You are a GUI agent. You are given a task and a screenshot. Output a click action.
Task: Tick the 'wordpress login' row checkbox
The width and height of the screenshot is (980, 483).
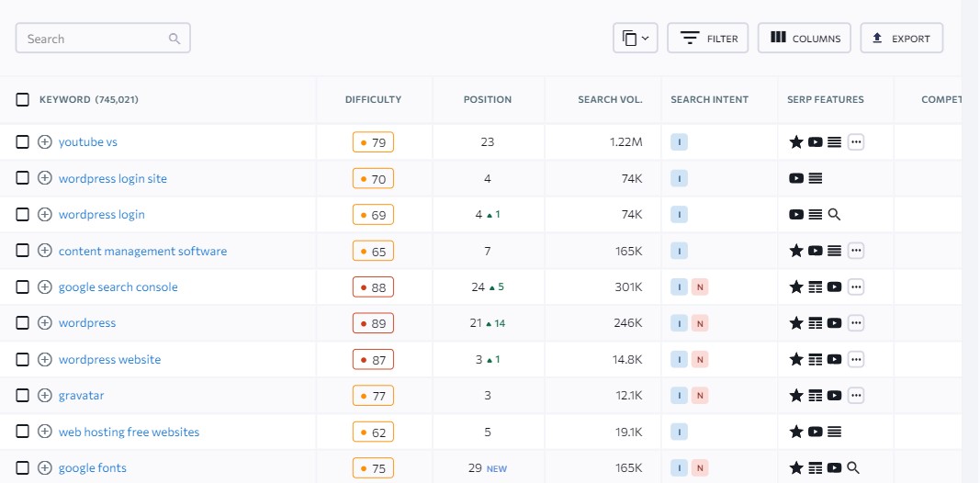coord(22,214)
